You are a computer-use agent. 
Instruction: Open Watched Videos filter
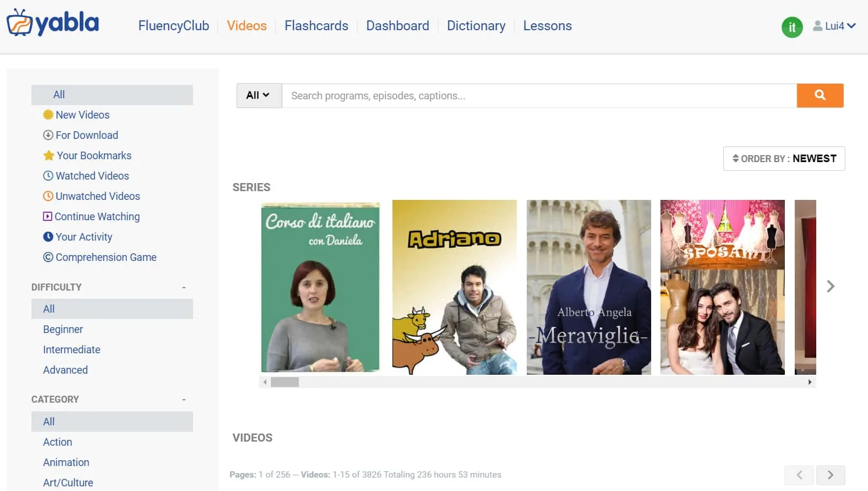[92, 176]
